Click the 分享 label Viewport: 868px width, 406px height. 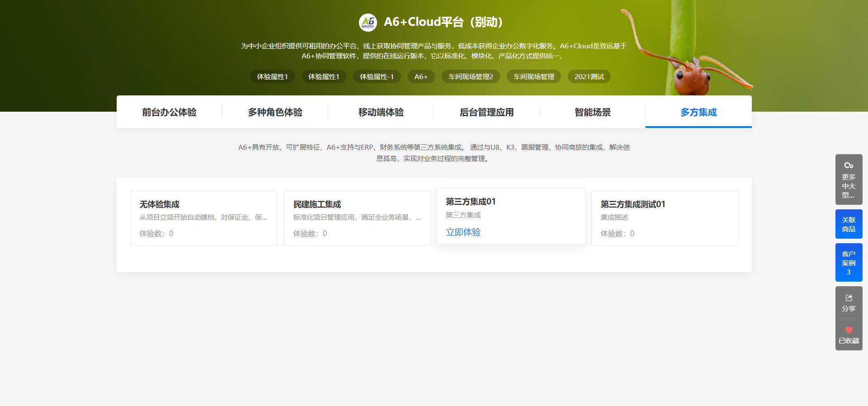pos(849,309)
